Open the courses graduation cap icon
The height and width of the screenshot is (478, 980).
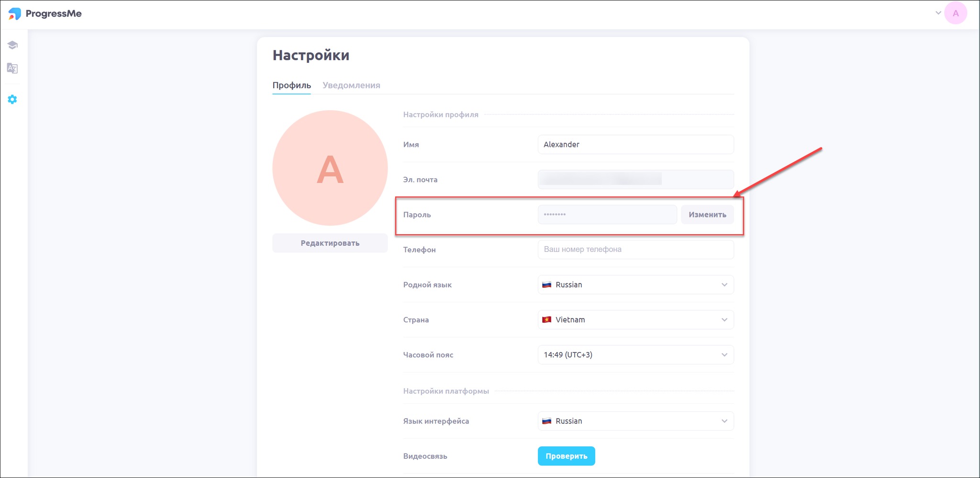click(12, 45)
